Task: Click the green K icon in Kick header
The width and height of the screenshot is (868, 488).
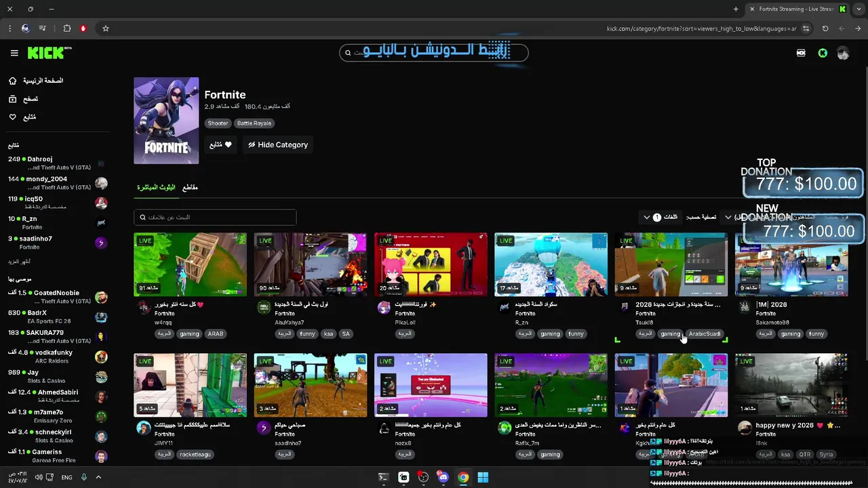Action: [823, 53]
